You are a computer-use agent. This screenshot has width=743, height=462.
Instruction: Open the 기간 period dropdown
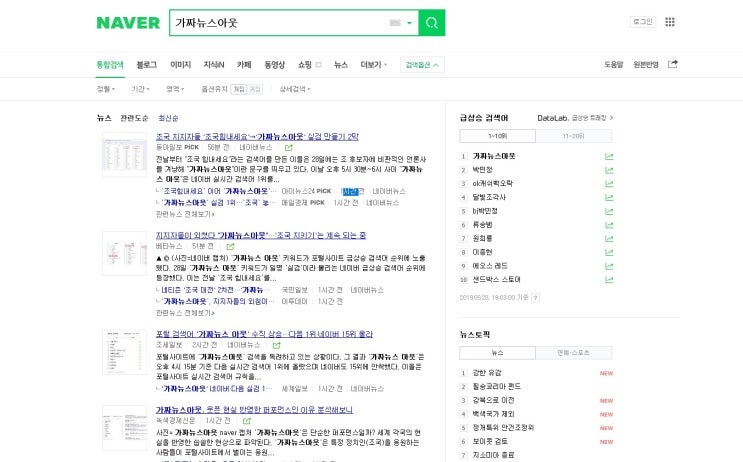click(140, 89)
